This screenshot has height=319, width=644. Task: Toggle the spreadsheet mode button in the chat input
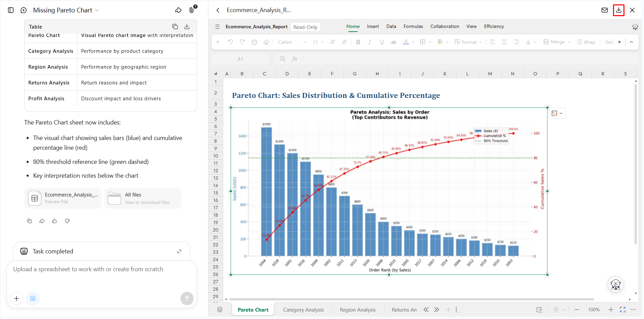point(33,298)
